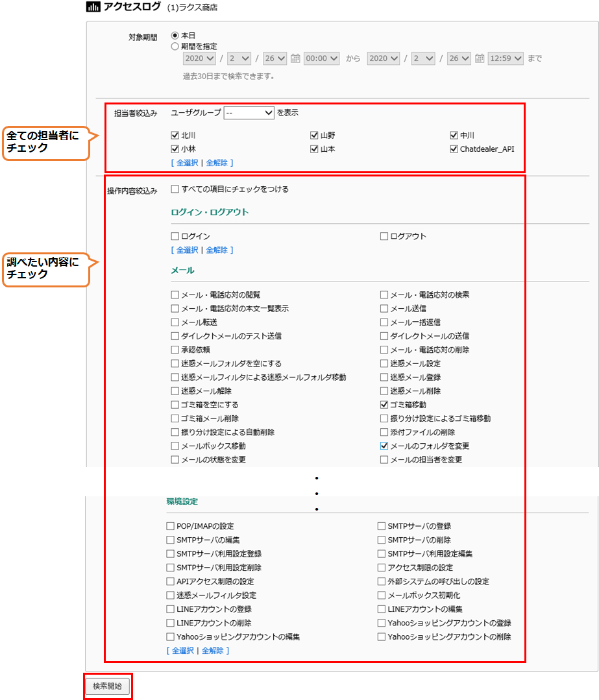Click 全選択 under ログイン・ログアウト section
Image resolution: width=599 pixels, height=700 pixels.
click(187, 250)
